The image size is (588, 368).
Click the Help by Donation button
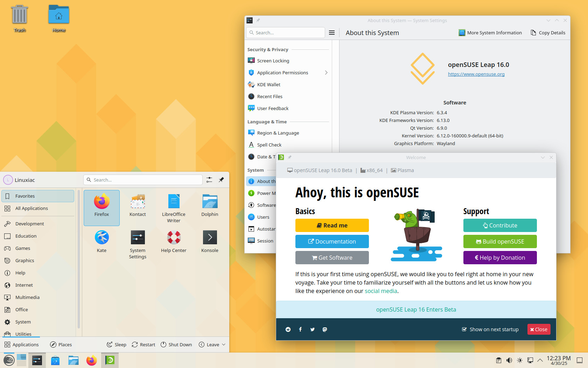point(500,258)
